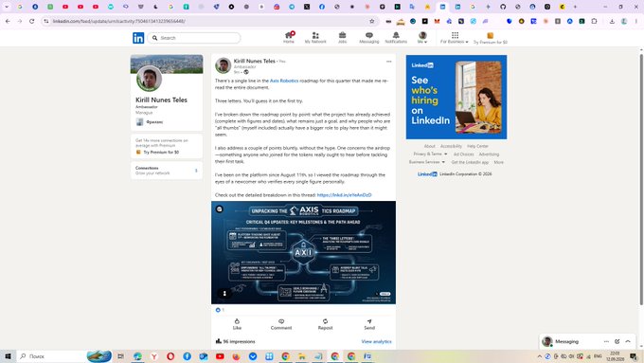Click Try Premium for $0 in navbar
This screenshot has height=363, width=644.
(x=490, y=38)
